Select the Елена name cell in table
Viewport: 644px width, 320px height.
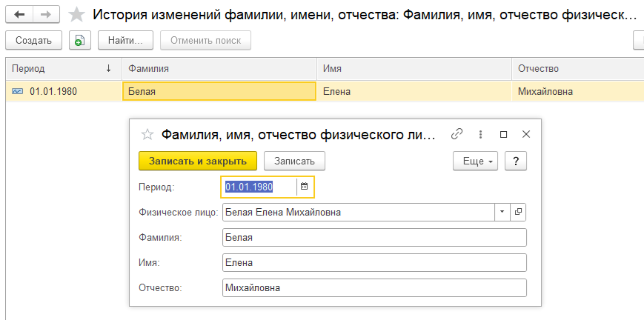pos(414,92)
